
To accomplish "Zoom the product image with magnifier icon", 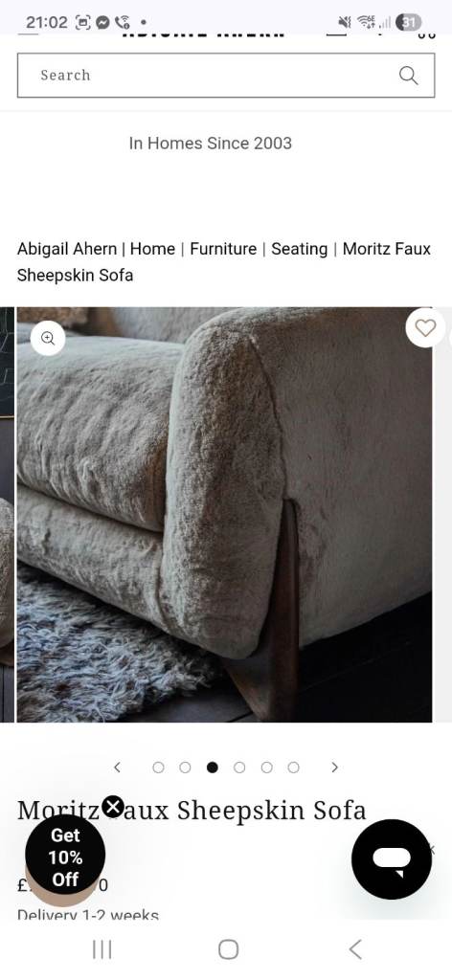I will (x=48, y=338).
